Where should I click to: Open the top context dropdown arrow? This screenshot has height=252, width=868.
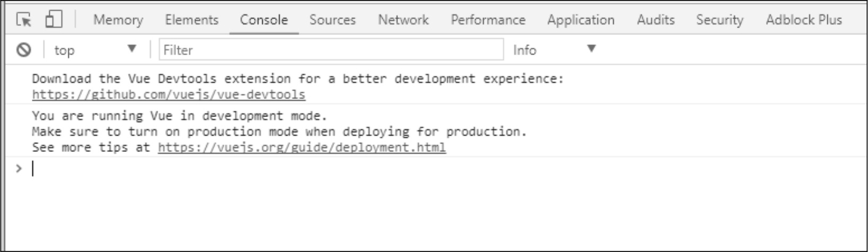point(132,49)
